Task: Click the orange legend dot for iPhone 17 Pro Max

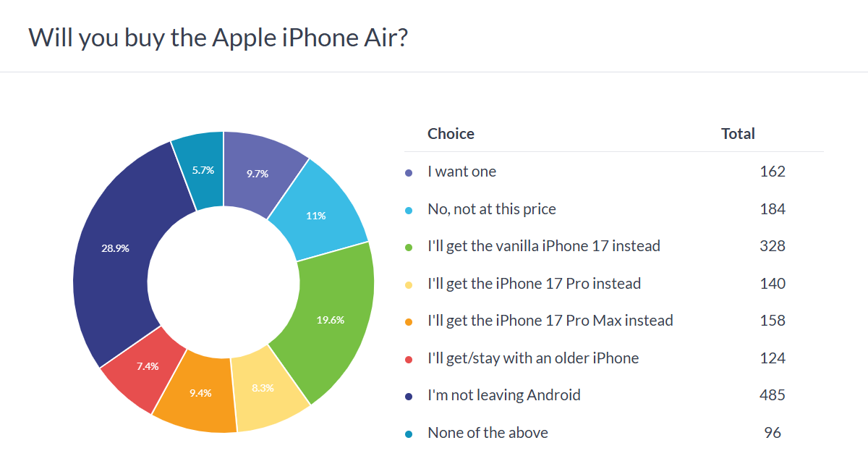Action: 409,321
